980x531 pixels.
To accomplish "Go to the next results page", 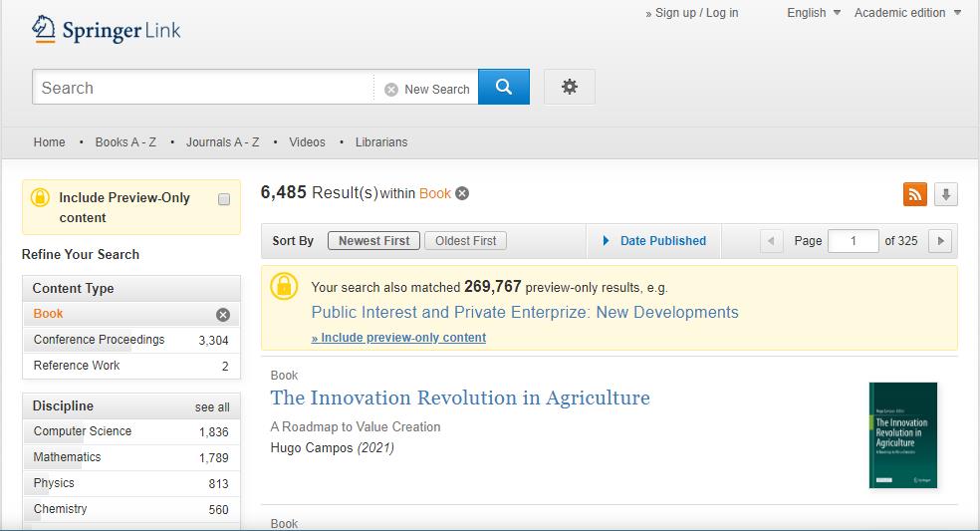I will coord(940,241).
